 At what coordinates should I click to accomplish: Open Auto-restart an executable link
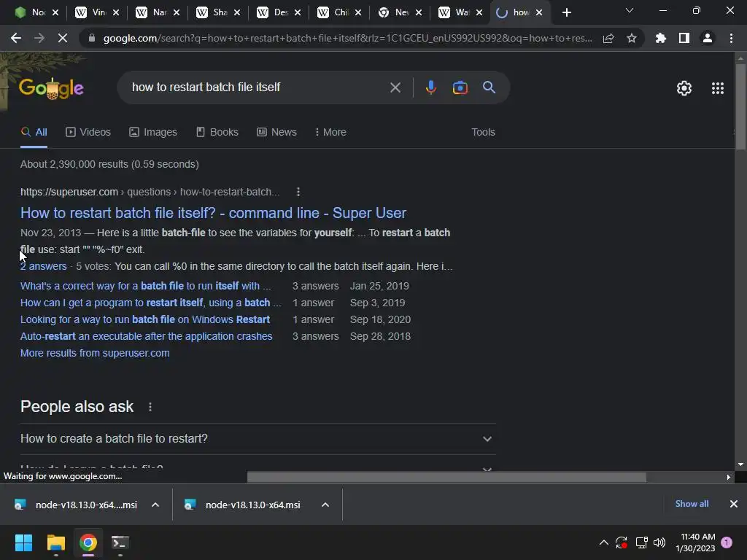pyautogui.click(x=146, y=336)
